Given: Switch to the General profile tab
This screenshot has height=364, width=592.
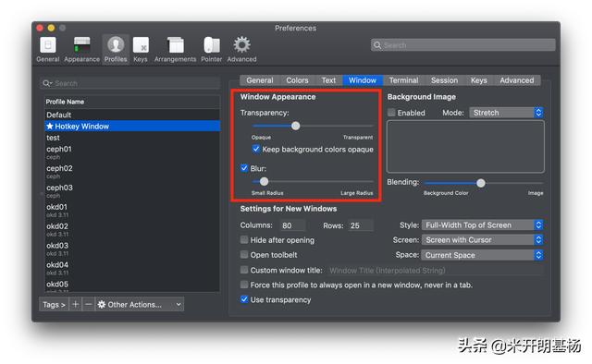Looking at the screenshot, I should (x=260, y=80).
